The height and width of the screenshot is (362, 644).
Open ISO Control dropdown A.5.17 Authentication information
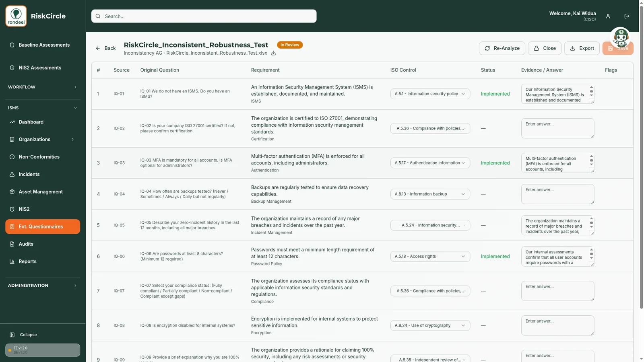click(430, 163)
